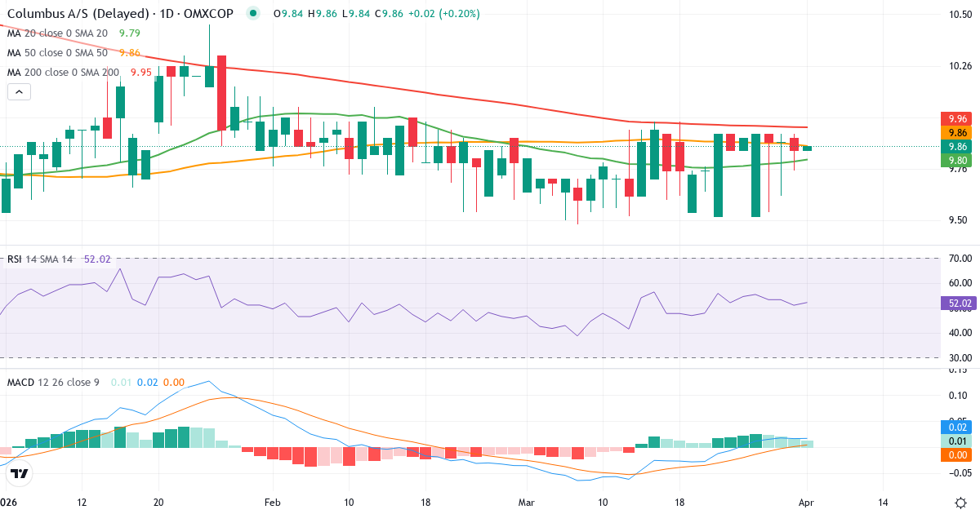The image size is (980, 514).
Task: Click the TradingView logo watermark
Action: (20, 472)
